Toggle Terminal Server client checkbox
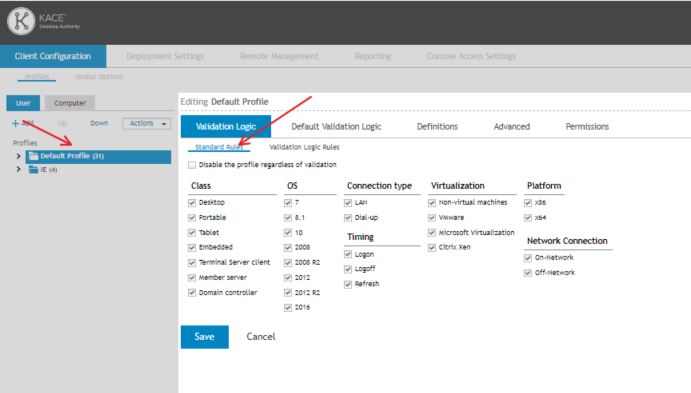 (x=192, y=263)
